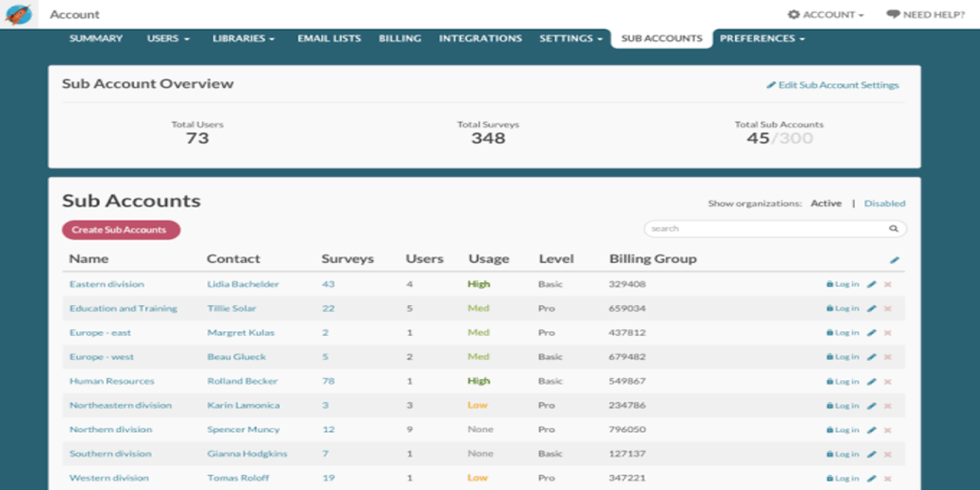Edit Northern division via pencil icon
This screenshot has height=490, width=980.
click(x=871, y=430)
